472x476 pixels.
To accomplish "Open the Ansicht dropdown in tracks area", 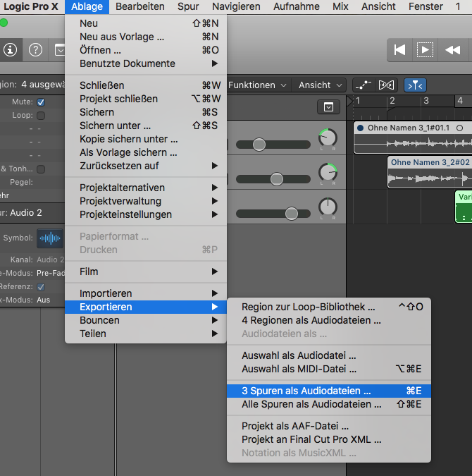I will pyautogui.click(x=321, y=85).
